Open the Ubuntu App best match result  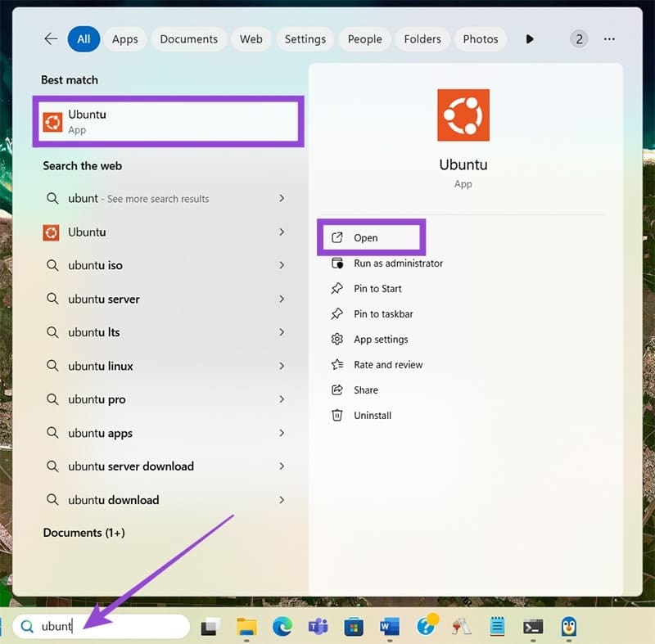point(169,121)
